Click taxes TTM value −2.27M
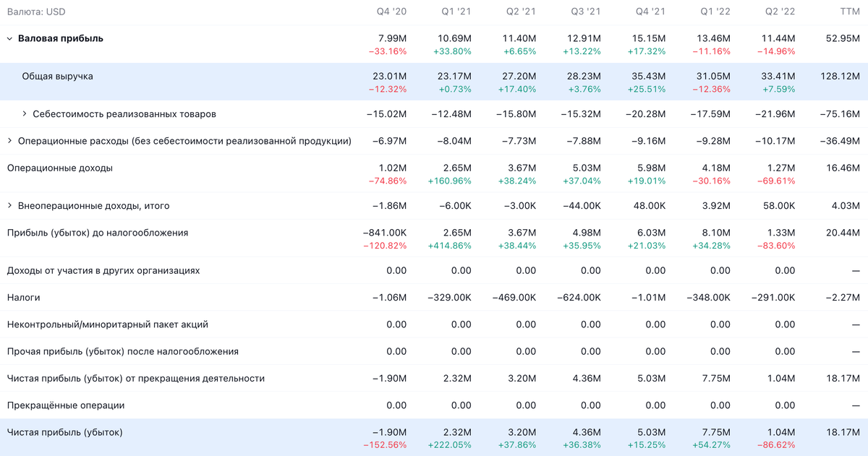The width and height of the screenshot is (868, 456). click(x=843, y=298)
